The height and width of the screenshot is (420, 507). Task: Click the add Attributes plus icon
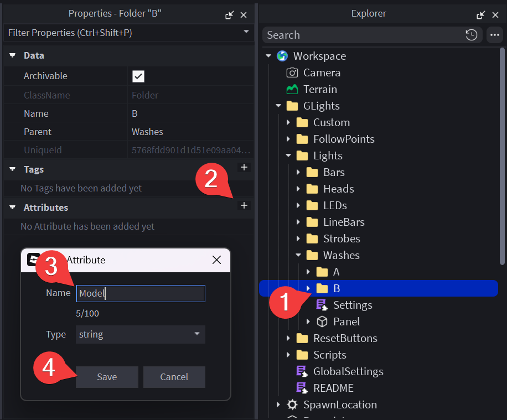point(244,206)
